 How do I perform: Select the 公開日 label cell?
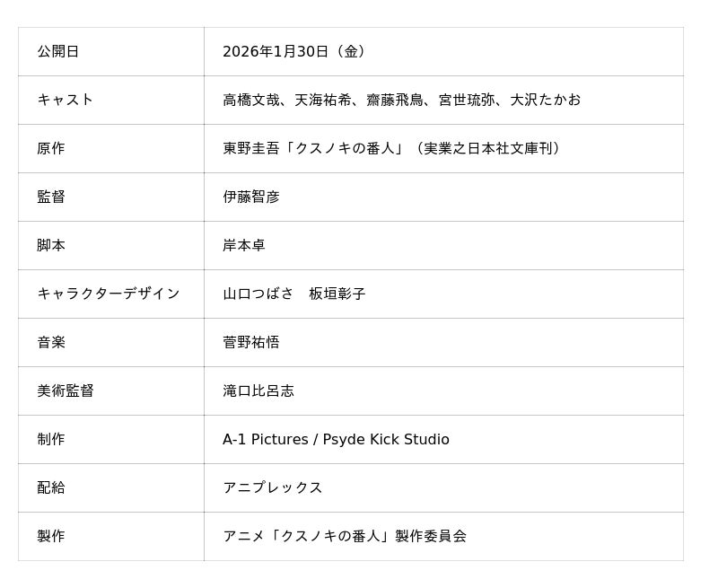pyautogui.click(x=58, y=51)
